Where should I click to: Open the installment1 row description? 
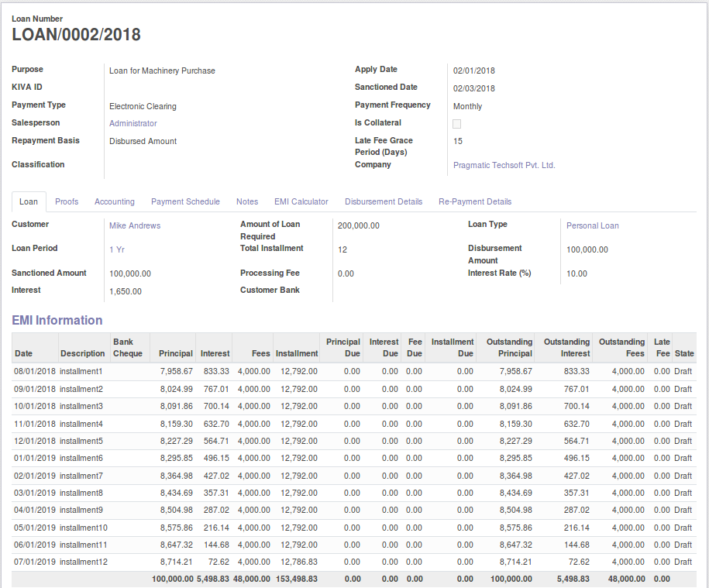(x=81, y=372)
